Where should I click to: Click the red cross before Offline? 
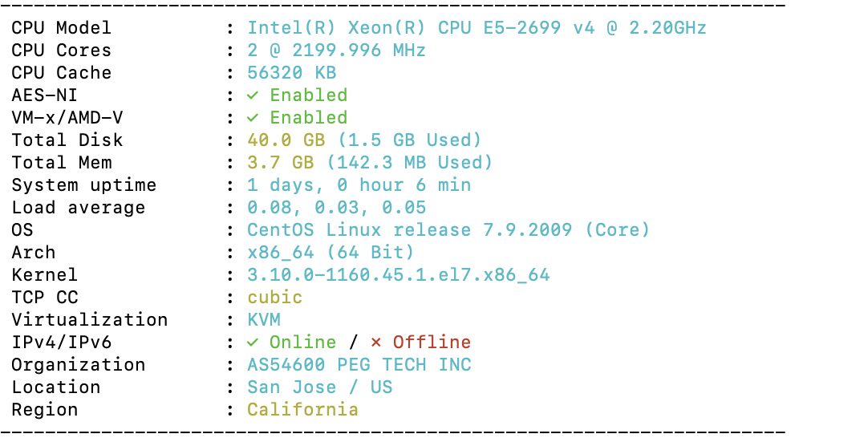coord(376,343)
